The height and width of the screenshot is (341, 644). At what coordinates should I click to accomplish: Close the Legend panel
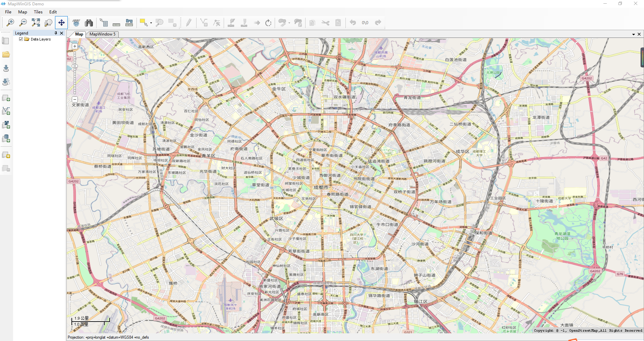click(61, 33)
